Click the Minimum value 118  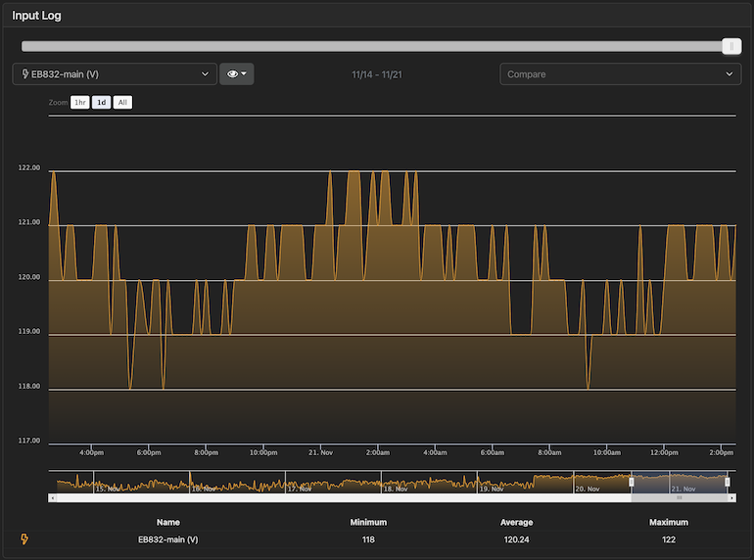(368, 539)
